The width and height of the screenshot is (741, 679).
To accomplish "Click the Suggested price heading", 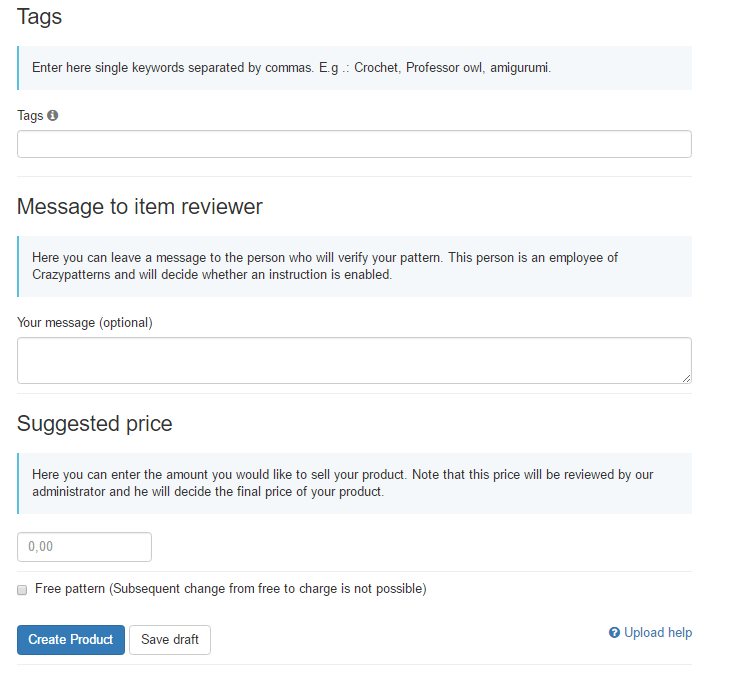I will [x=95, y=423].
